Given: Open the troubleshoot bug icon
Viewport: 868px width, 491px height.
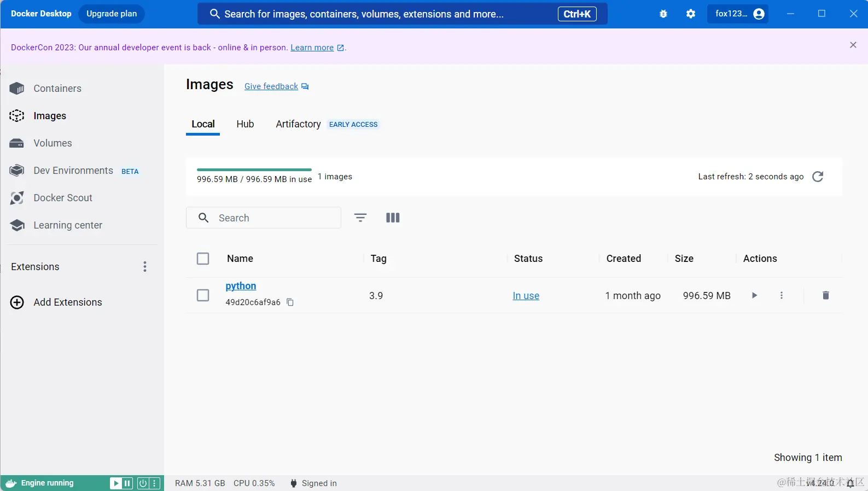Looking at the screenshot, I should [663, 14].
